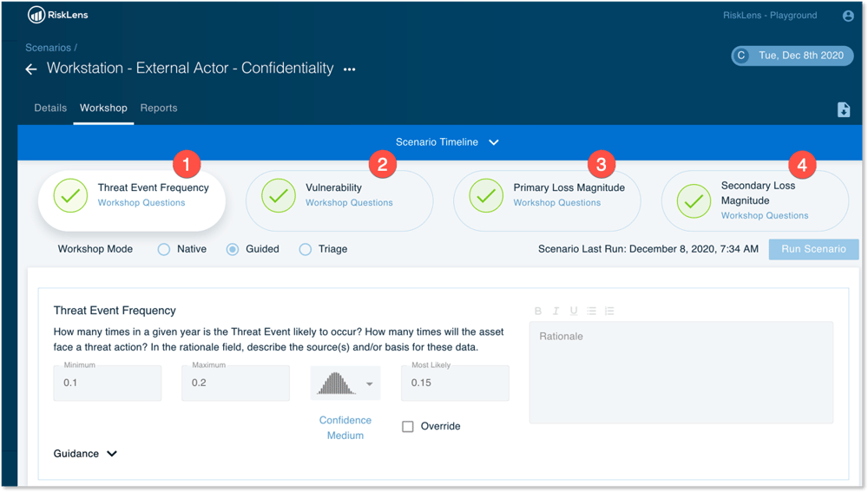The image size is (868, 492).
Task: Click the Run Scenario button
Action: point(813,249)
